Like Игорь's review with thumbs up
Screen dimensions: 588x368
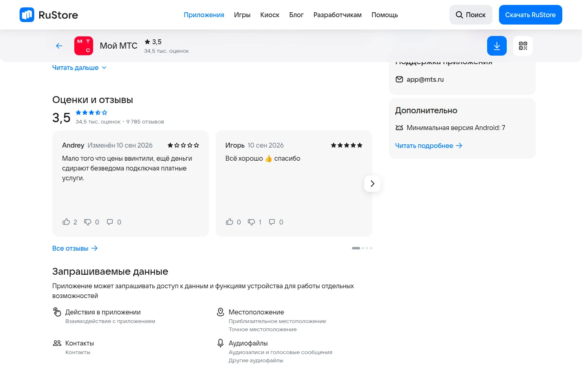tap(229, 222)
